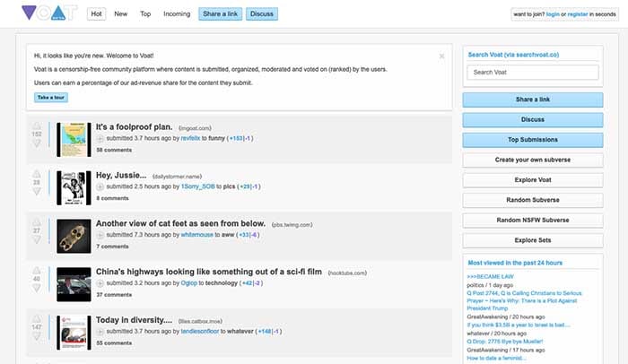Screen dimensions: 628x364
Task: Expand the cat feet post preview
Action: [100, 235]
